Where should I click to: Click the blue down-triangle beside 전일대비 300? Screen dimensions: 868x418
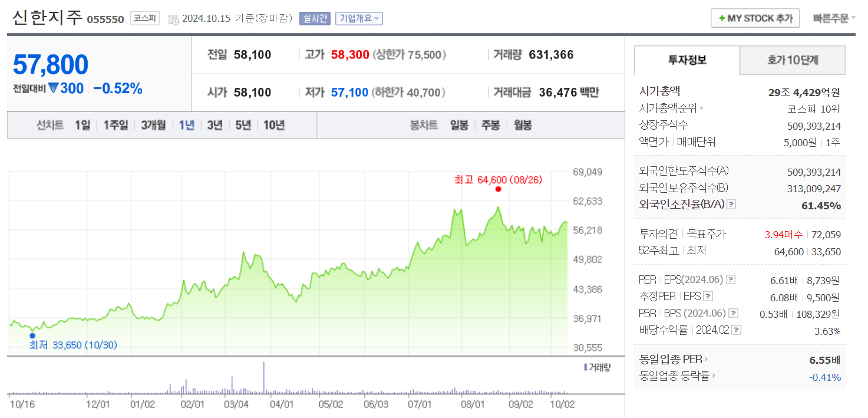(x=53, y=88)
